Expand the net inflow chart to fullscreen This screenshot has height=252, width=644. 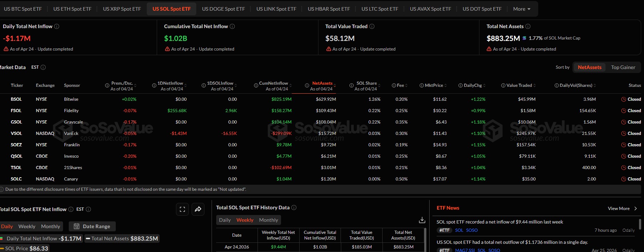point(182,209)
